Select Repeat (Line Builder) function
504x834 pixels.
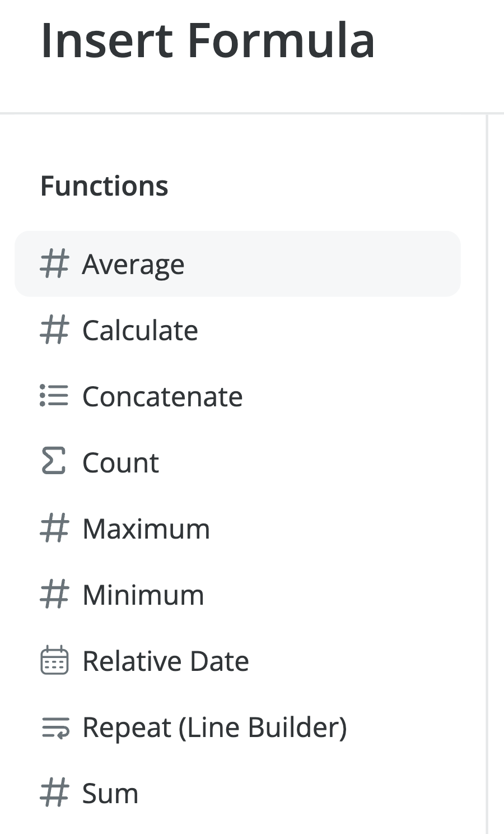214,727
